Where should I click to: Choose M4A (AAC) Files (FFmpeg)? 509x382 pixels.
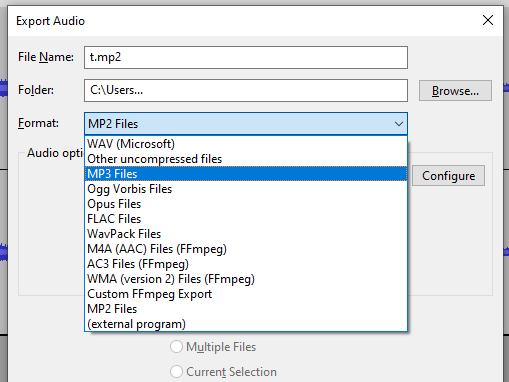click(246, 249)
